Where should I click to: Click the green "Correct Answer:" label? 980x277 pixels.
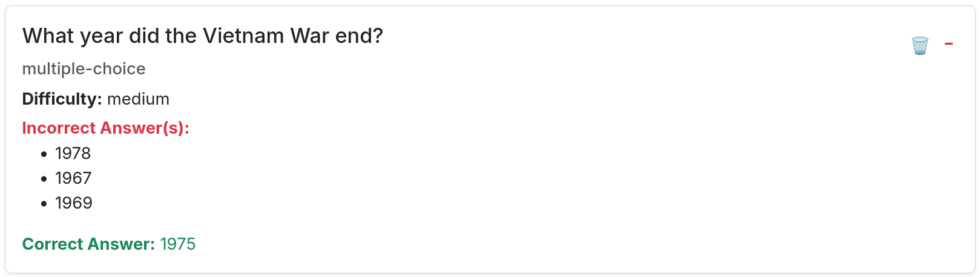(88, 244)
